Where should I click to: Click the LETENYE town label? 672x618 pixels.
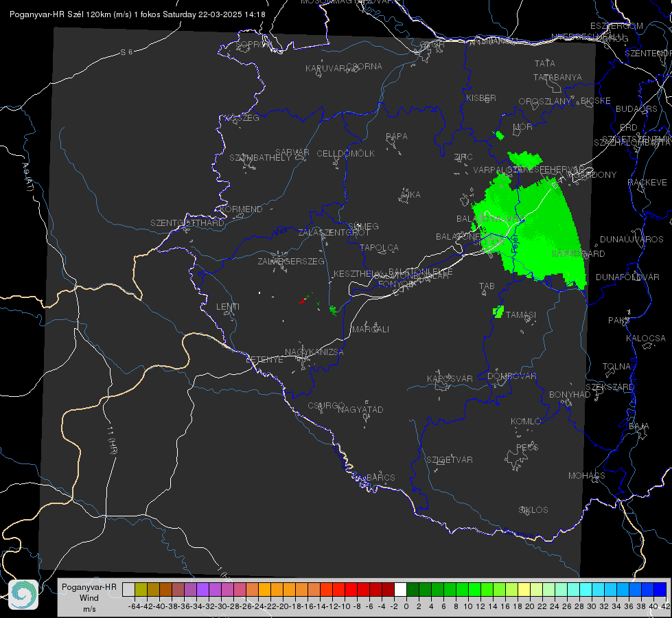pyautogui.click(x=264, y=360)
